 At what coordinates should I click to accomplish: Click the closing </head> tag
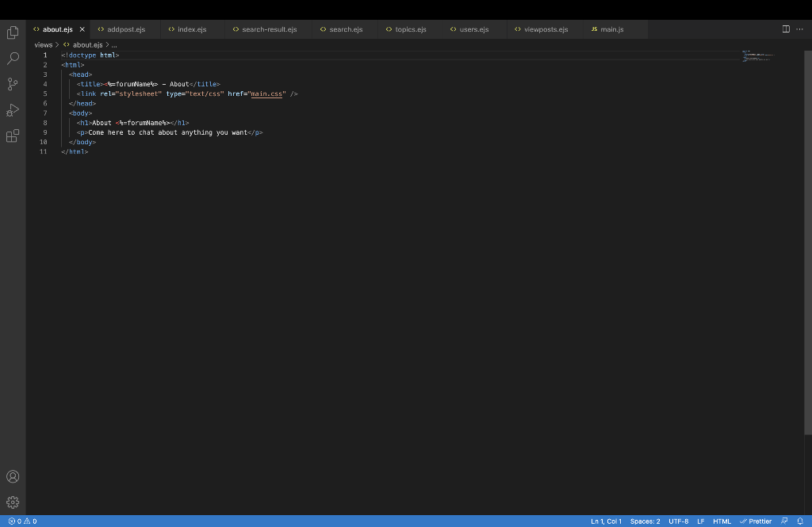tap(82, 104)
